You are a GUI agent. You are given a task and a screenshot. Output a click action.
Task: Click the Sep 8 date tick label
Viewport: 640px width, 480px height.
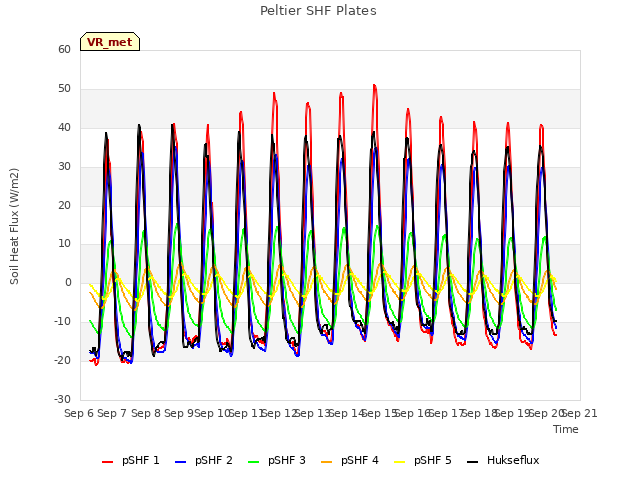146,413
